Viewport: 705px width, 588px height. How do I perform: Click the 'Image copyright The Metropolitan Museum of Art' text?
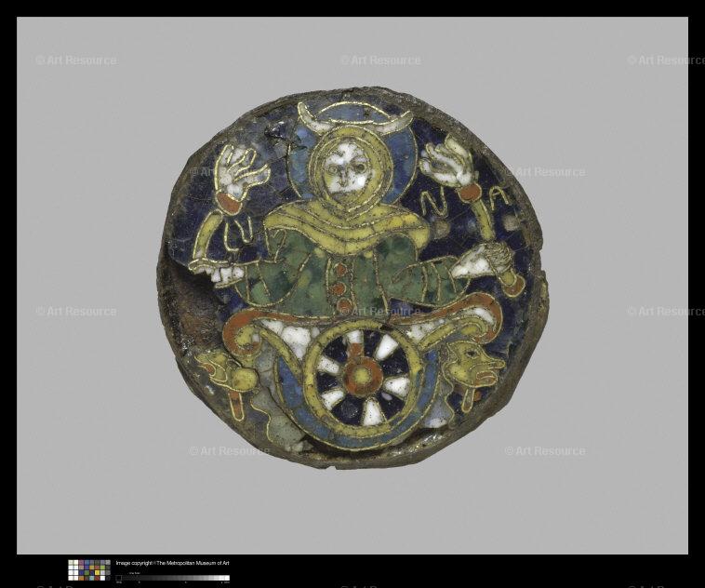tap(173, 563)
